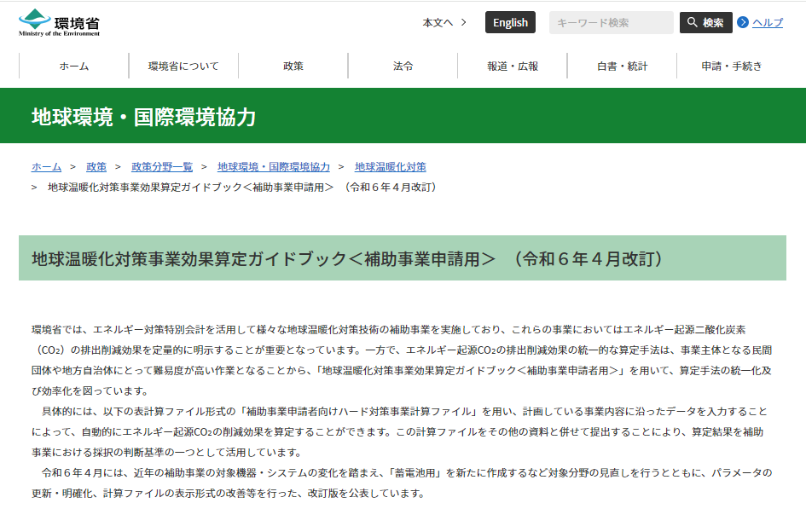This screenshot has width=806, height=532.
Task: Switch the site to English
Action: [x=510, y=22]
